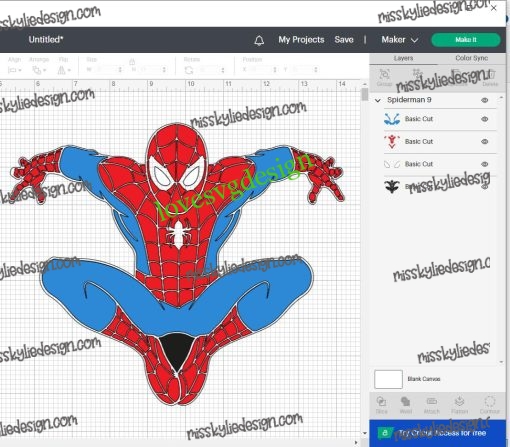Click the canvas scroll-up arrow
The width and height of the screenshot is (510, 447).
coord(365,84)
